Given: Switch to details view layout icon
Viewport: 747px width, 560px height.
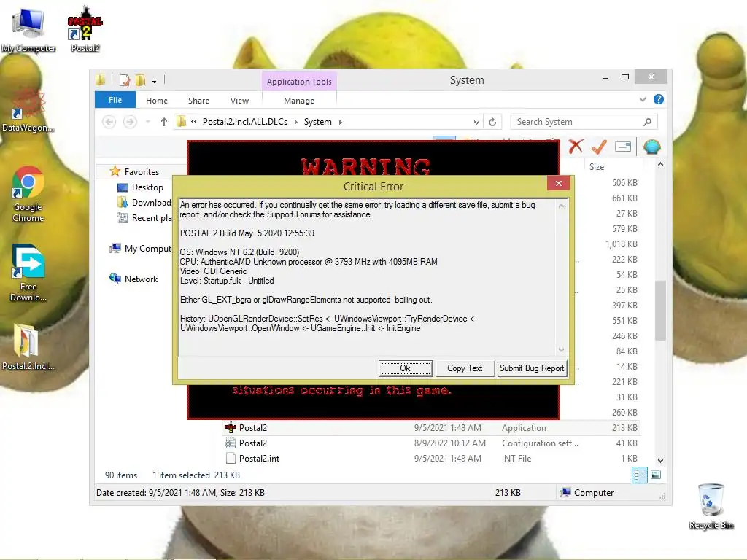Looking at the screenshot, I should point(639,475).
